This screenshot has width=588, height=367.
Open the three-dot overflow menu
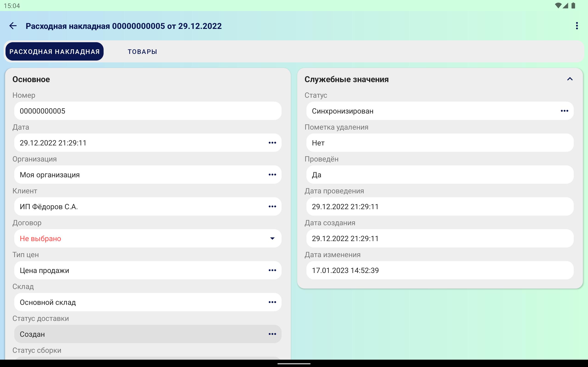coord(577,26)
